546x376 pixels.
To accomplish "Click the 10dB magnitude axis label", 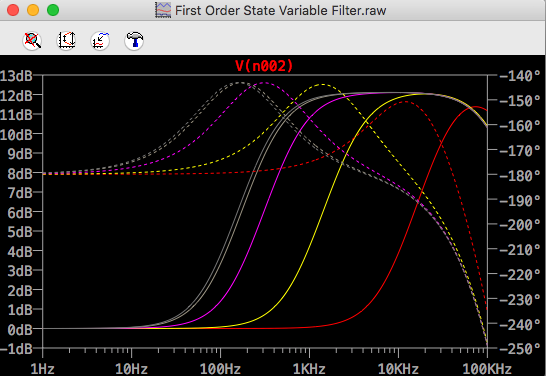I will [x=16, y=134].
